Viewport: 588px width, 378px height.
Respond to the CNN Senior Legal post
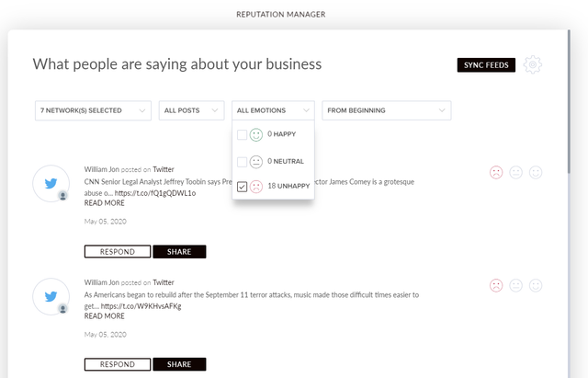pos(118,251)
